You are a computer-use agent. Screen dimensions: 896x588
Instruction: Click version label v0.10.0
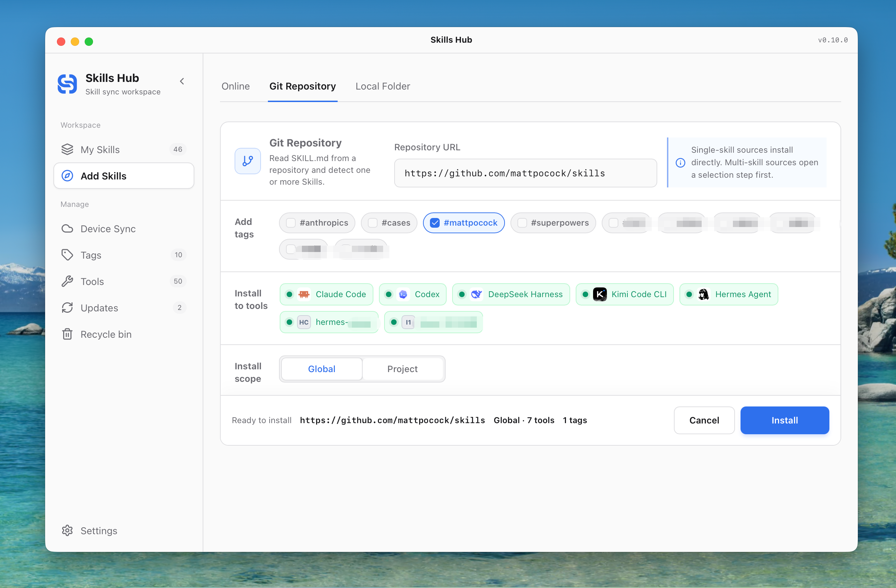pyautogui.click(x=833, y=40)
